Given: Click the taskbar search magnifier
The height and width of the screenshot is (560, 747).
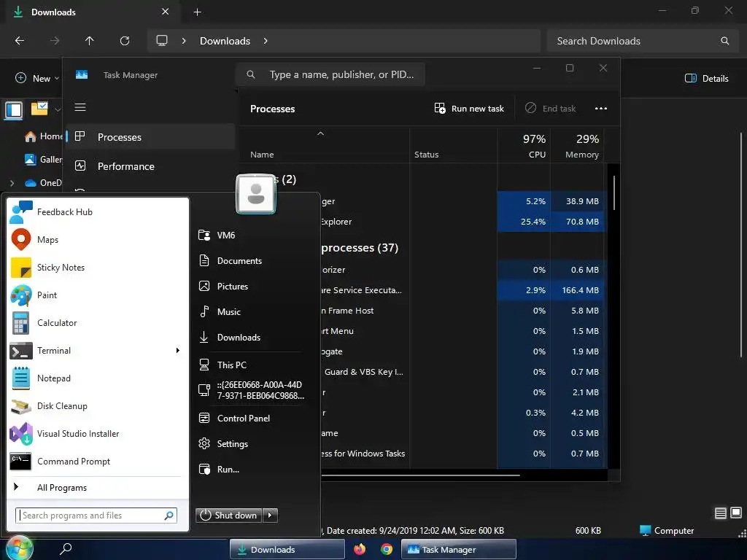Looking at the screenshot, I should [x=66, y=549].
